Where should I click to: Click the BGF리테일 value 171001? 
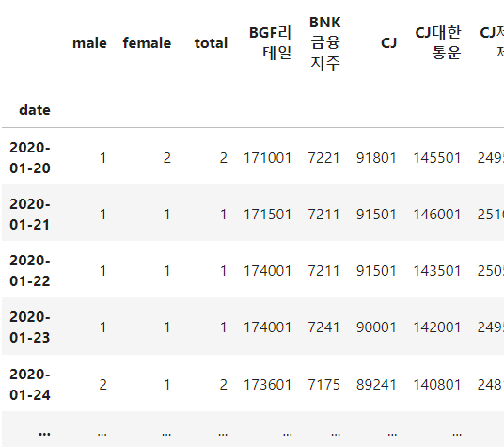[x=267, y=158]
